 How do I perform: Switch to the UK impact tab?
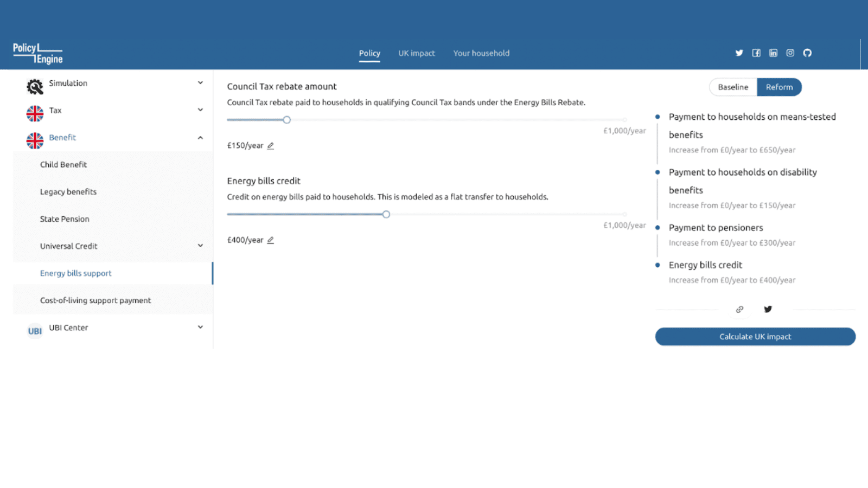tap(417, 53)
